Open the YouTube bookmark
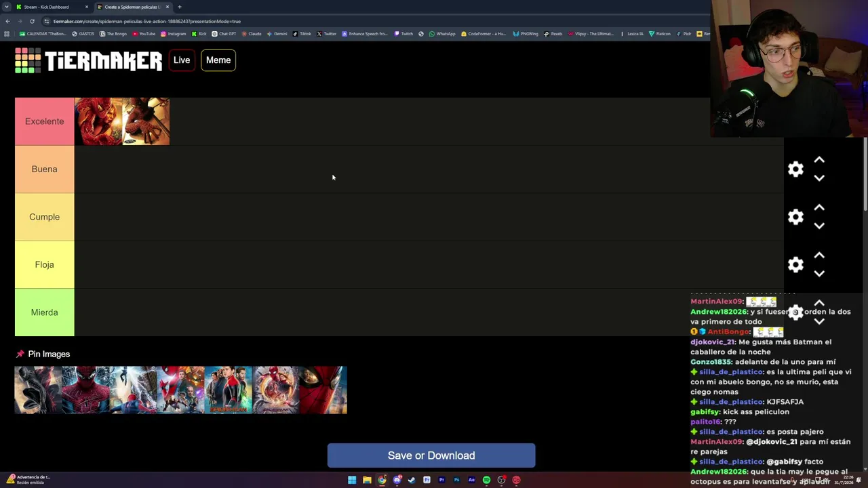The width and height of the screenshot is (868, 488). pyautogui.click(x=144, y=34)
